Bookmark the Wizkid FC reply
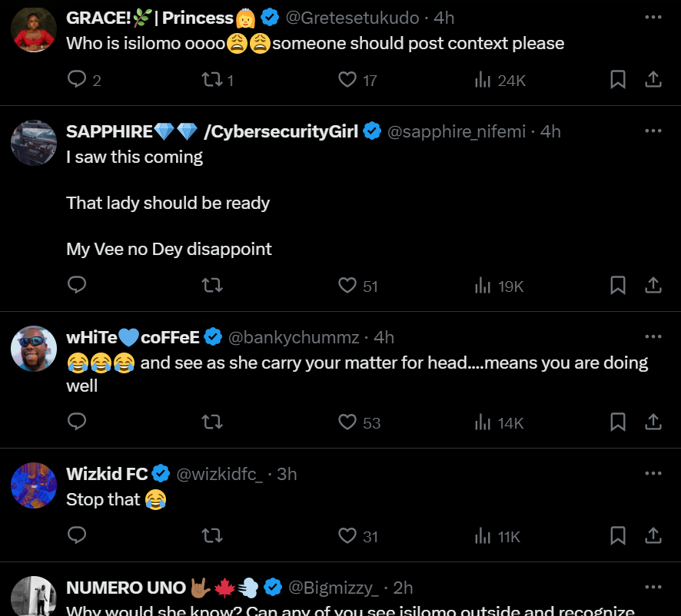This screenshot has width=681, height=616. [618, 536]
